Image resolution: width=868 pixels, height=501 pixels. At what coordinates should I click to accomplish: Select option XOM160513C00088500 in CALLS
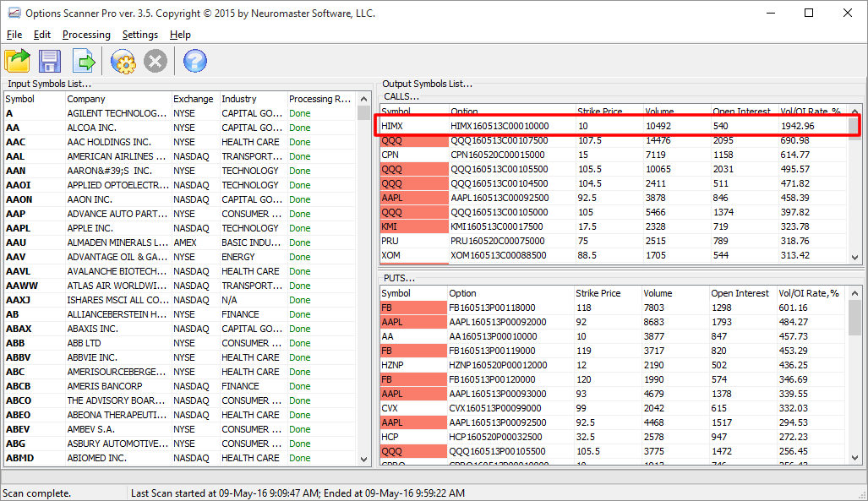[x=498, y=256]
